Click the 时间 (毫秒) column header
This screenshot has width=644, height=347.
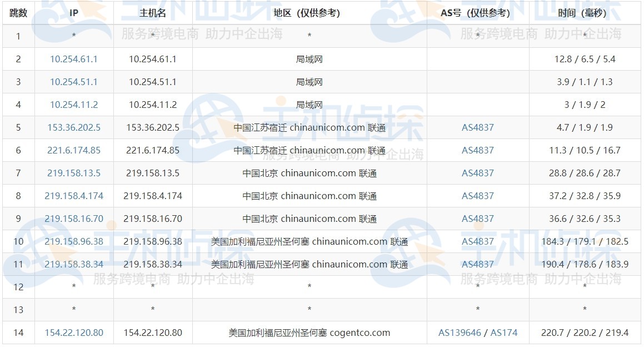coord(585,13)
